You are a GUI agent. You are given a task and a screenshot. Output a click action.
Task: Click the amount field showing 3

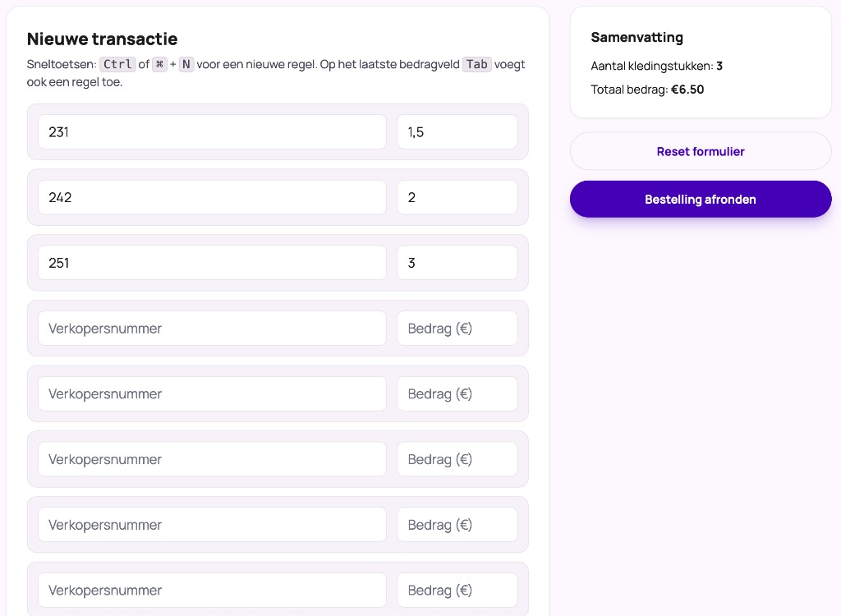point(457,263)
